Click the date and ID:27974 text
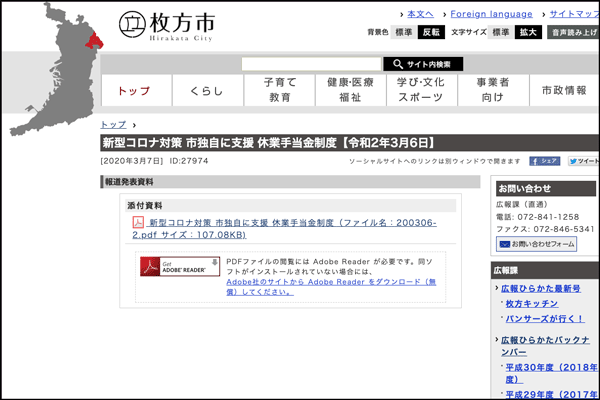 [154, 161]
